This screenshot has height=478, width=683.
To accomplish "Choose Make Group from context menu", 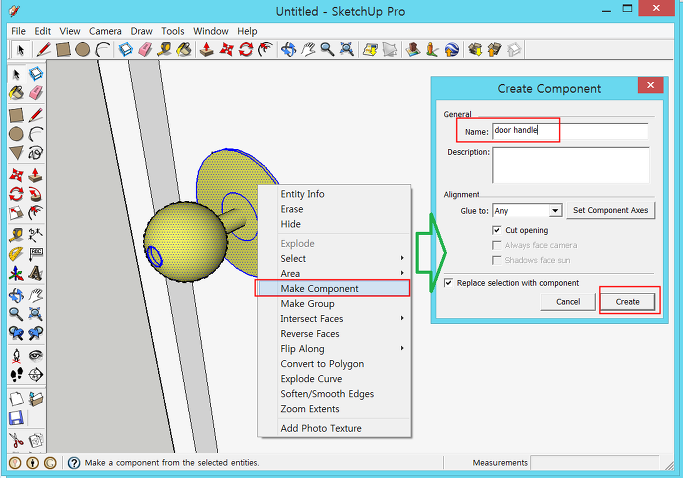I will (x=334, y=304).
